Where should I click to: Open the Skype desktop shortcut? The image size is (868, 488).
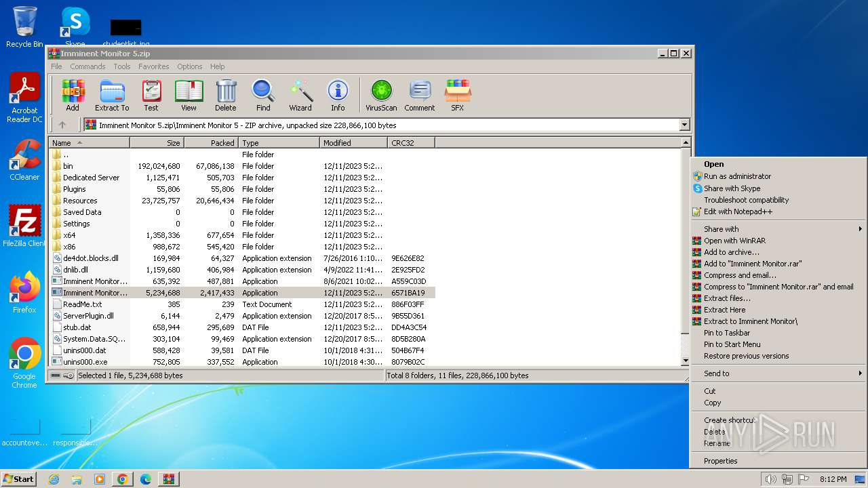click(75, 27)
